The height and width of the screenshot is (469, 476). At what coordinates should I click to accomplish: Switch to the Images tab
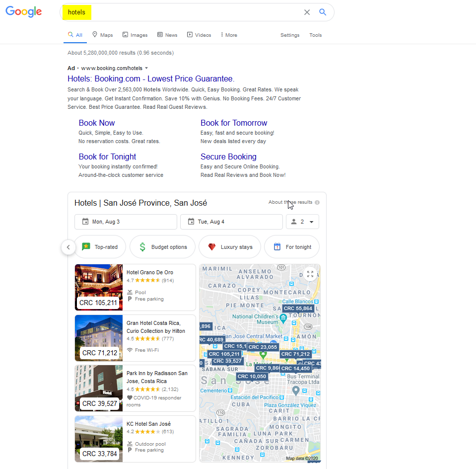(135, 35)
